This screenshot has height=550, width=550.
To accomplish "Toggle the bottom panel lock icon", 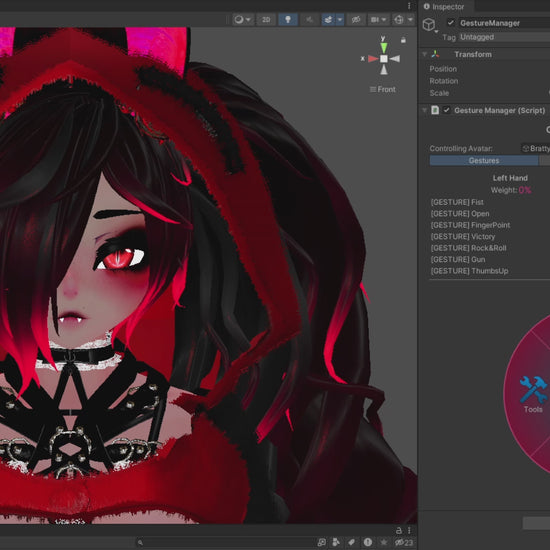I will (x=398, y=530).
